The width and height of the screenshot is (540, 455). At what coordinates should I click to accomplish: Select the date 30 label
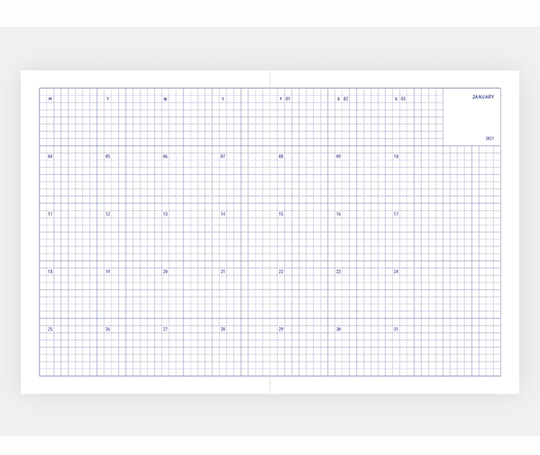coord(339,329)
